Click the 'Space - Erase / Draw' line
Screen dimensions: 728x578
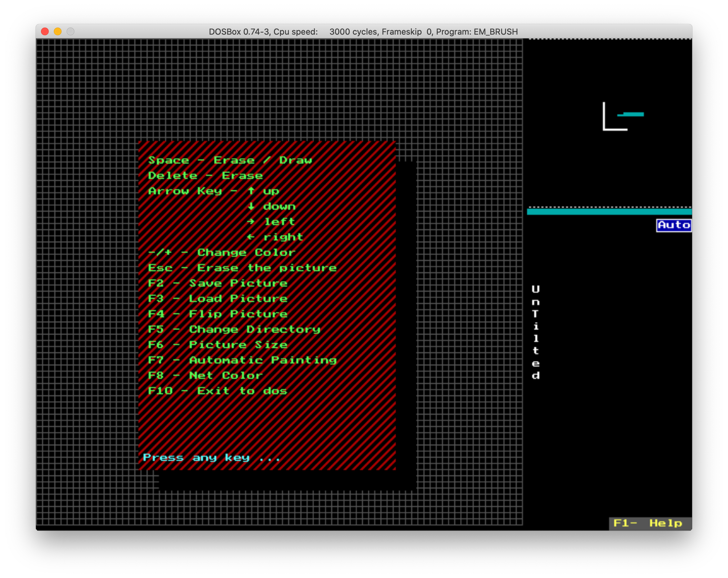tap(230, 160)
